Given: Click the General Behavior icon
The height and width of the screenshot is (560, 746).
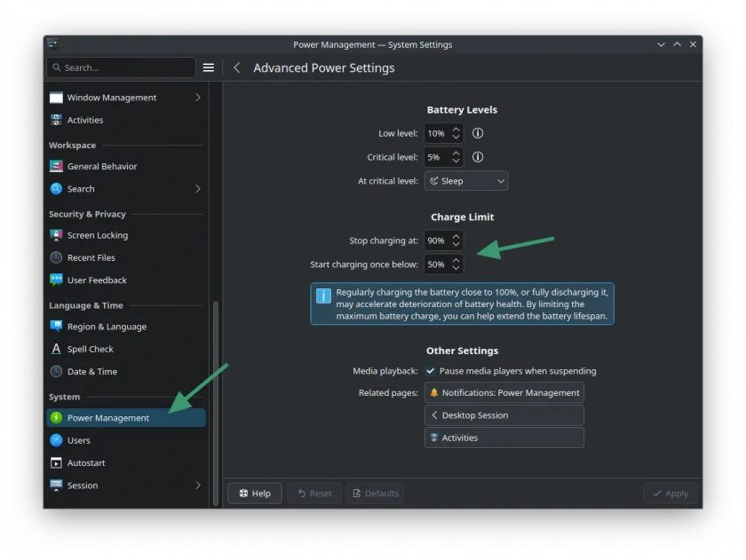Looking at the screenshot, I should click(56, 166).
